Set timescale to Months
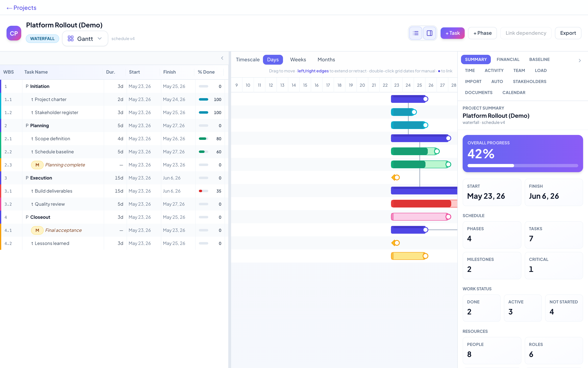This screenshot has width=588, height=368. tap(326, 60)
